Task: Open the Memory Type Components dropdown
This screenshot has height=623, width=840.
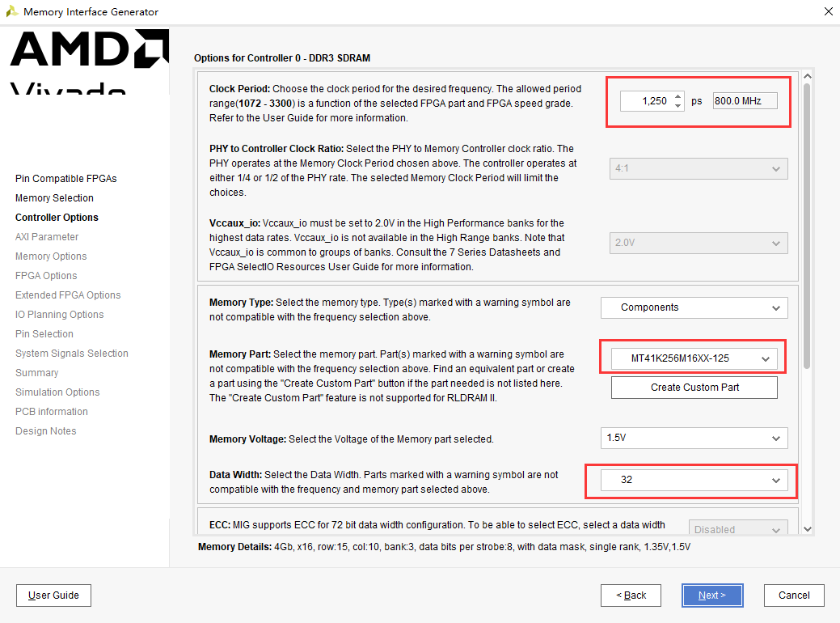Action: point(694,307)
